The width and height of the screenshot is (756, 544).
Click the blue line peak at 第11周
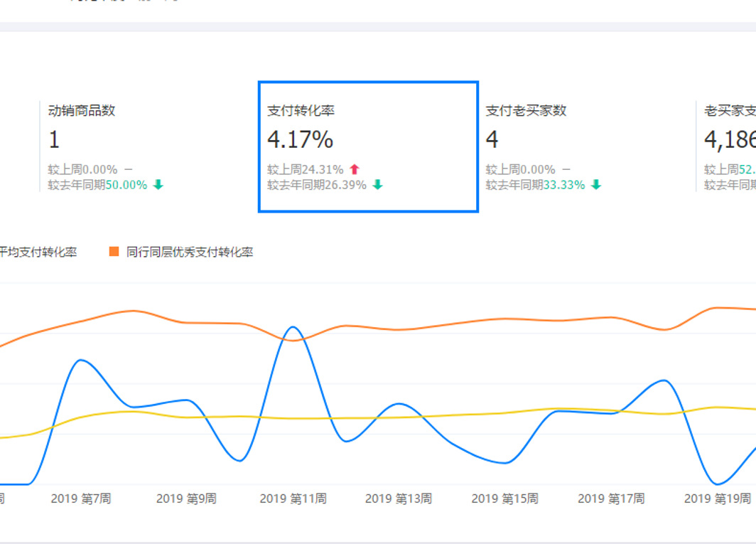coord(293,327)
